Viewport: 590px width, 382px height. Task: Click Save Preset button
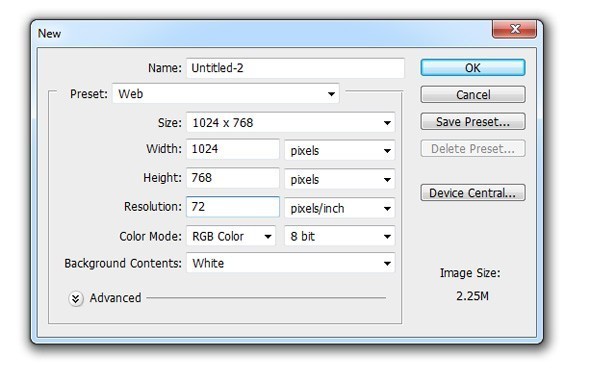coord(473,122)
